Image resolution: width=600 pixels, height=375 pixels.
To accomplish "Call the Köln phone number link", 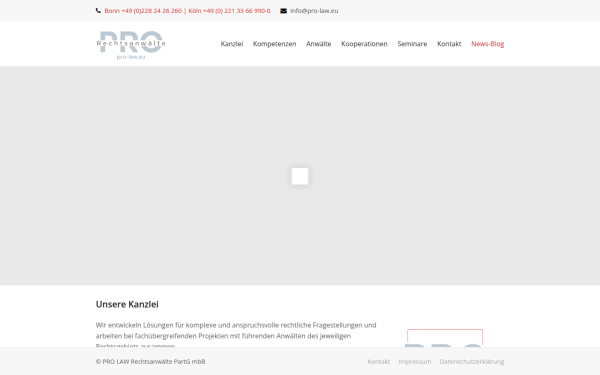I will pyautogui.click(x=229, y=11).
